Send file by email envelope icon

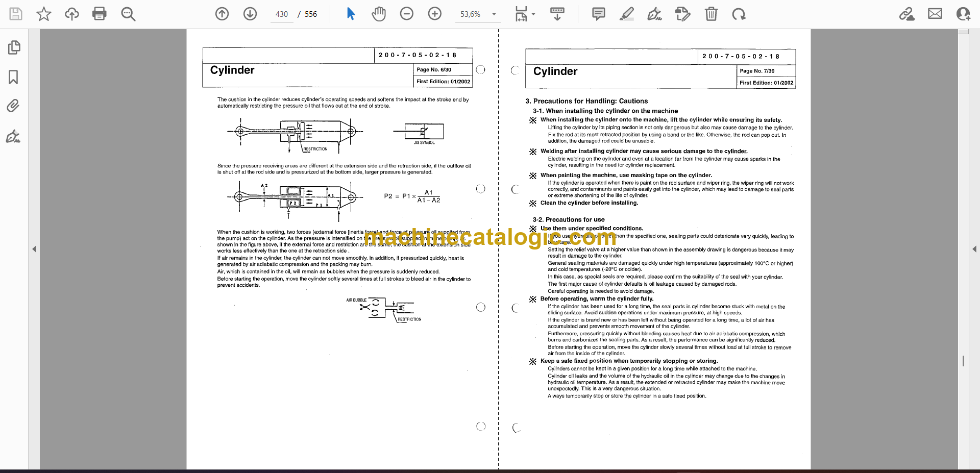pos(935,14)
